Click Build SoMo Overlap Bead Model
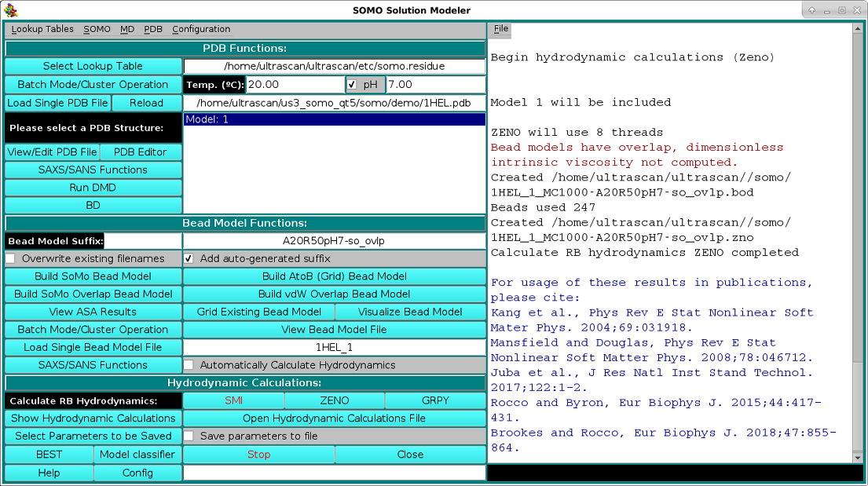 click(x=93, y=294)
